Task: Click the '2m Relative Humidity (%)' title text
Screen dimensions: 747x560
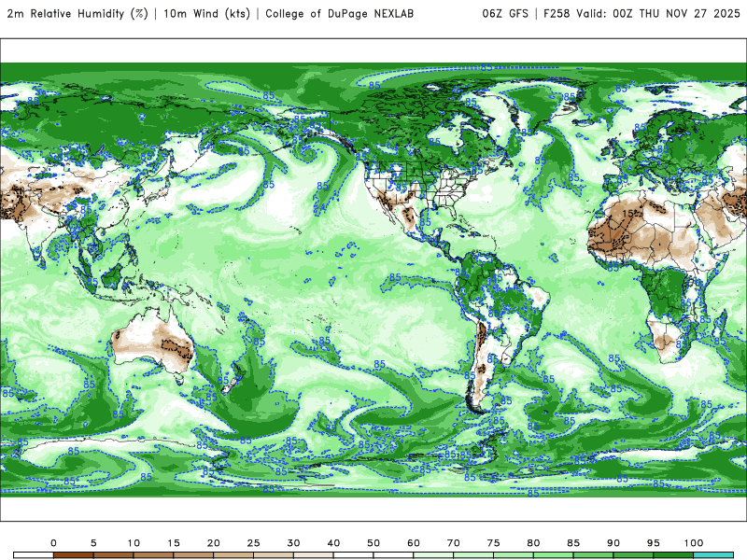Action: coord(78,13)
